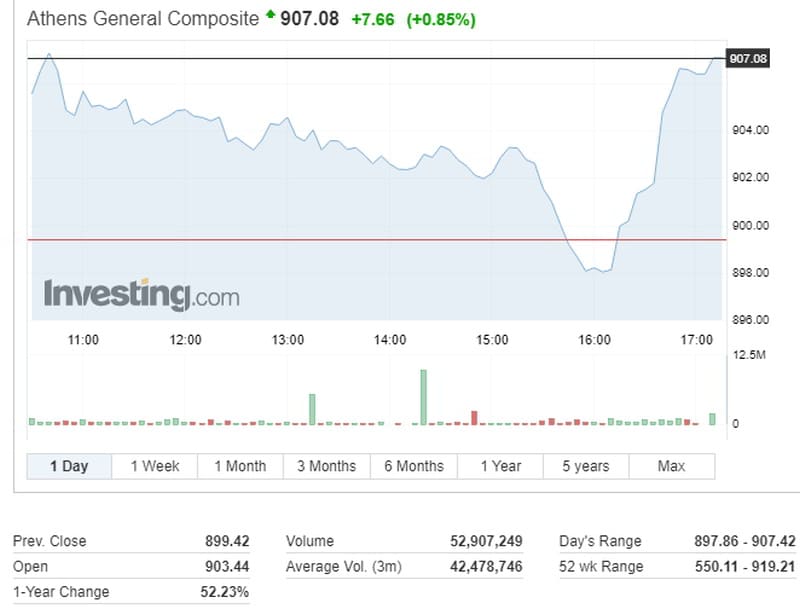
Task: Switch chart to 1 Week view
Action: pyautogui.click(x=155, y=466)
